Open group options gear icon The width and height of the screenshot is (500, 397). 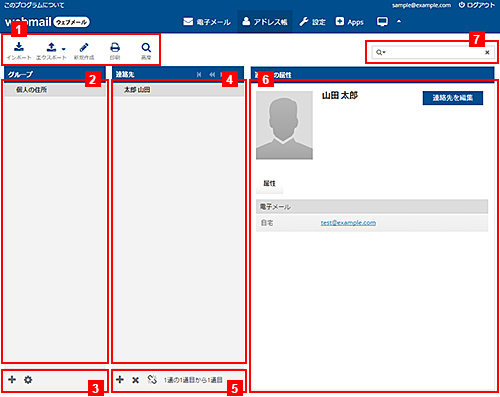point(28,379)
